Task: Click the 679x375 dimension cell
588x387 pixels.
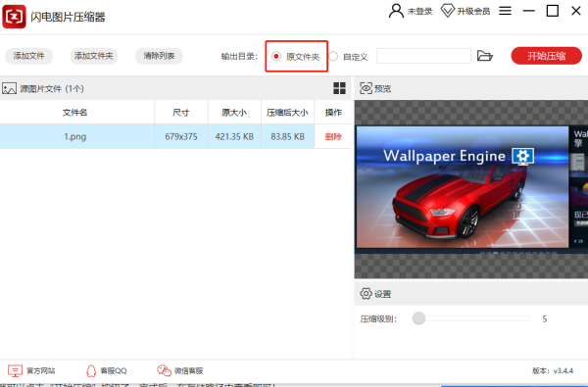Action: coord(181,136)
